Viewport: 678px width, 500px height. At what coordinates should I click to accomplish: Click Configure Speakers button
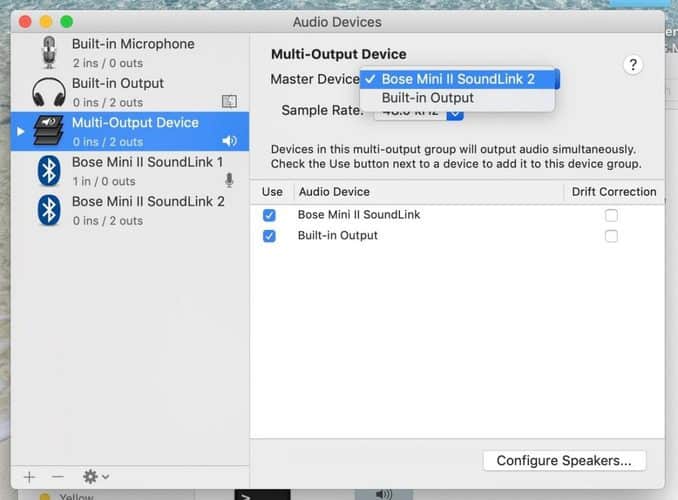point(564,461)
